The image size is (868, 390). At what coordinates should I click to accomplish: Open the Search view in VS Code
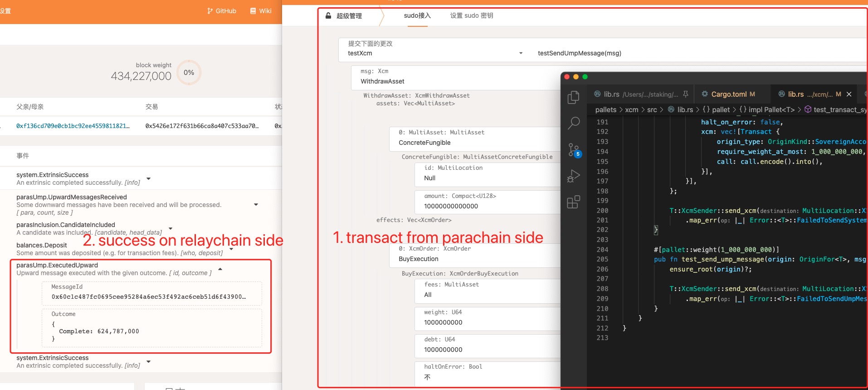coord(574,123)
